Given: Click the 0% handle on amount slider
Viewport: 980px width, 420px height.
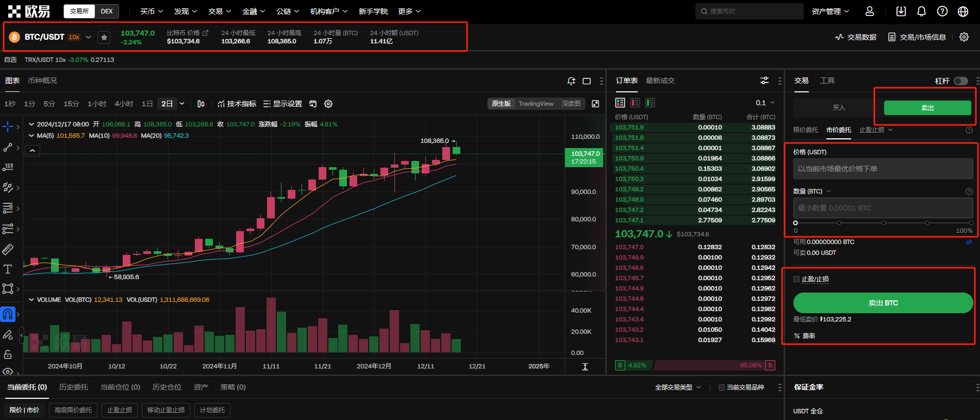Looking at the screenshot, I should (x=795, y=223).
